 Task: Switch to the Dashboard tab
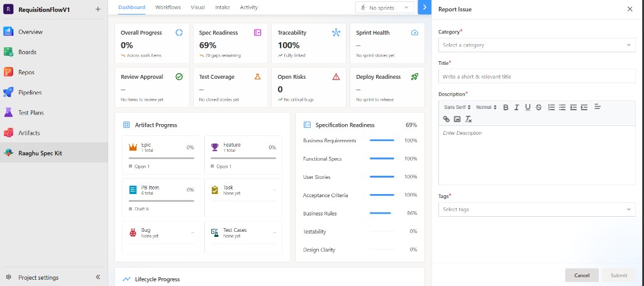point(131,8)
